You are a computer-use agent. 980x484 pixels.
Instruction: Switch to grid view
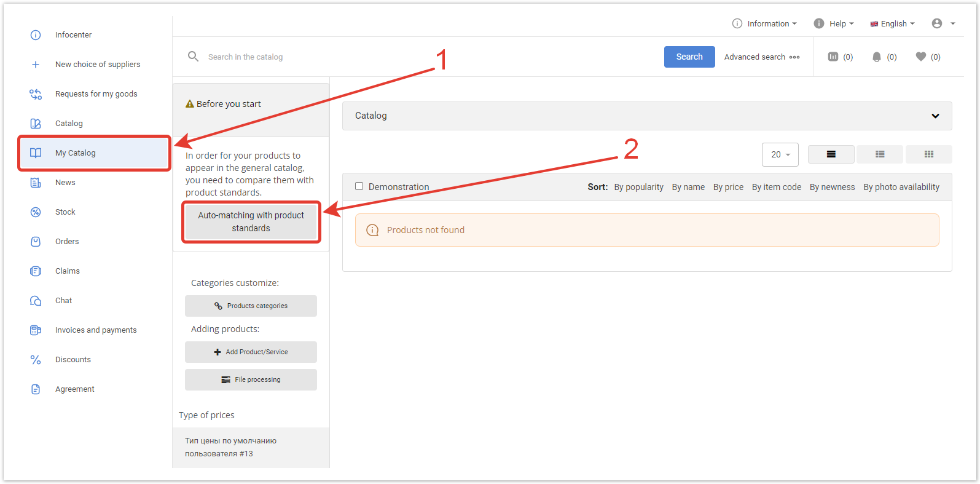(x=929, y=154)
